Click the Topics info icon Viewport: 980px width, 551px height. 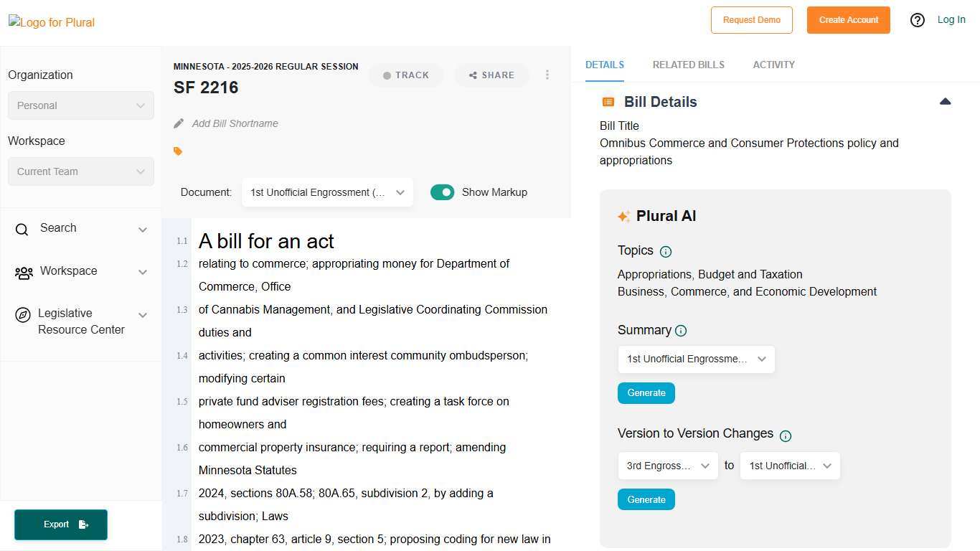(666, 252)
